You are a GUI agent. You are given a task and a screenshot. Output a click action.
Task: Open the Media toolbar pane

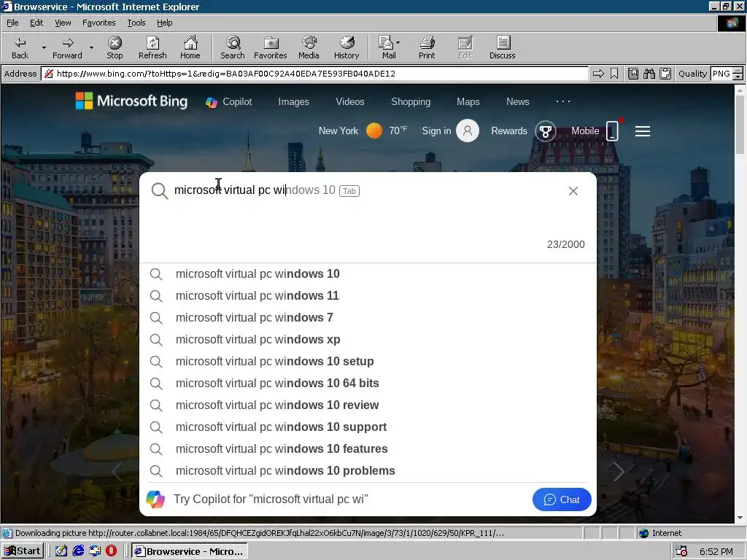coord(309,48)
